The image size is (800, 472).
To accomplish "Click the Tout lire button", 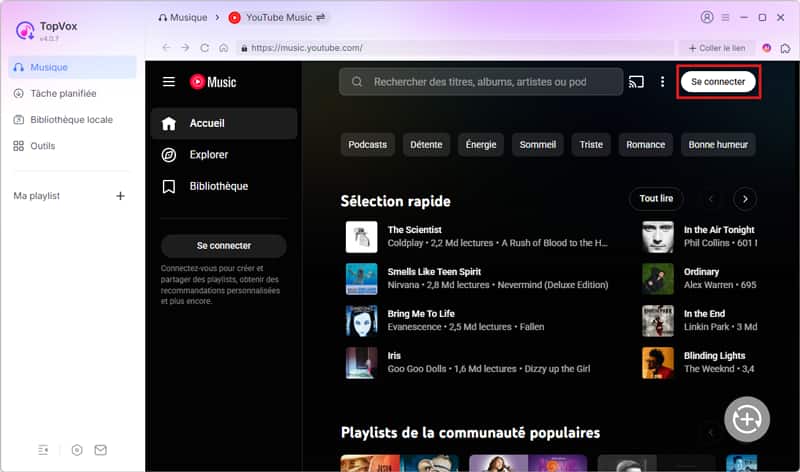I will 656,198.
